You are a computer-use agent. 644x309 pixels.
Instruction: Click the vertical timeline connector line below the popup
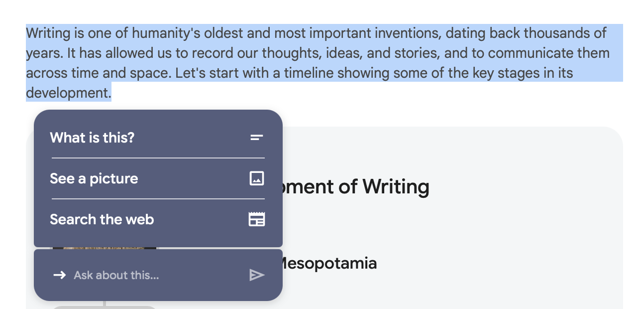coord(104,303)
